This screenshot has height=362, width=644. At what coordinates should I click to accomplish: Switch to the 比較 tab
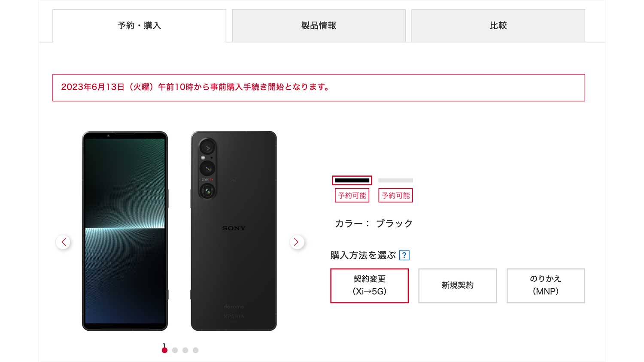pyautogui.click(x=498, y=26)
